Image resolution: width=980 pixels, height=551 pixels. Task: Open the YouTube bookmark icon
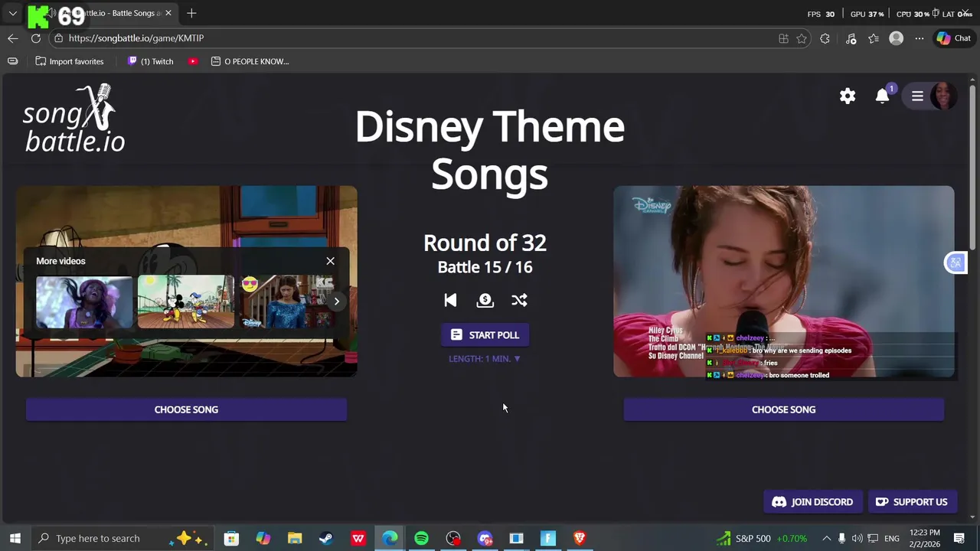coord(193,61)
